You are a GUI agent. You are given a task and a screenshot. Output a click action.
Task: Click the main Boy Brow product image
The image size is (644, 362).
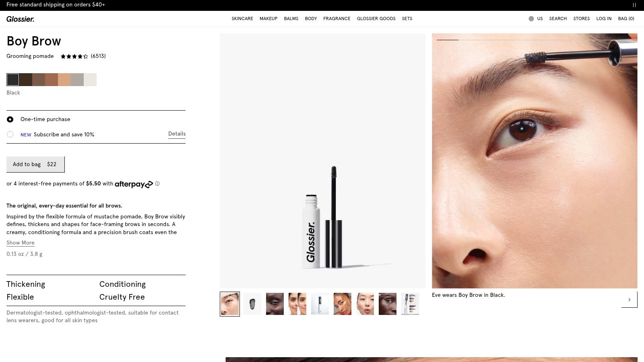pos(322,161)
